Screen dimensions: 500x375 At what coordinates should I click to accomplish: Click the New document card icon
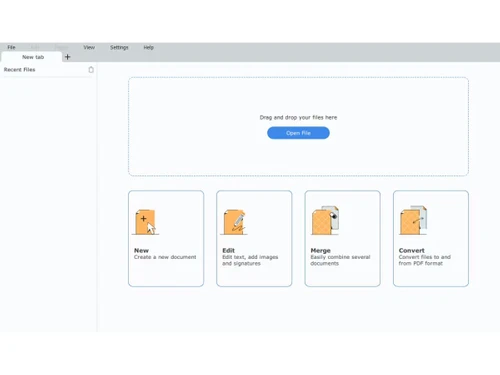[145, 222]
